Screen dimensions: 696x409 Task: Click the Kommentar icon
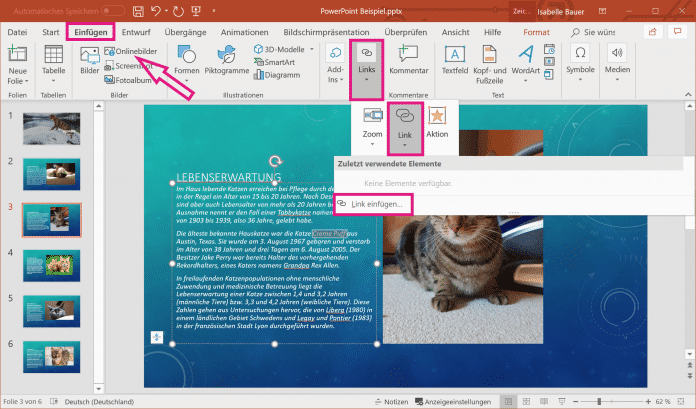[407, 62]
